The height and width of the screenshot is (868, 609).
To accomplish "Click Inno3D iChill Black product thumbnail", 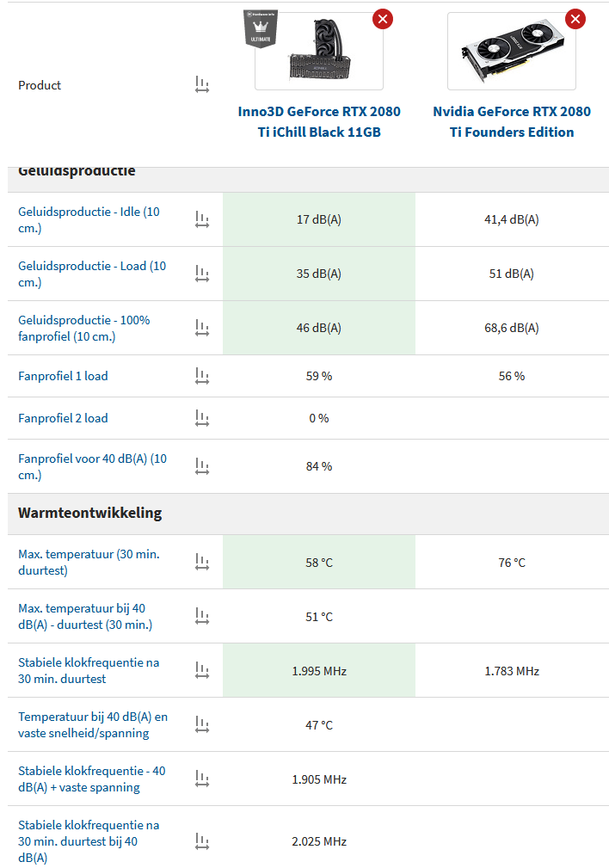I will pyautogui.click(x=319, y=52).
